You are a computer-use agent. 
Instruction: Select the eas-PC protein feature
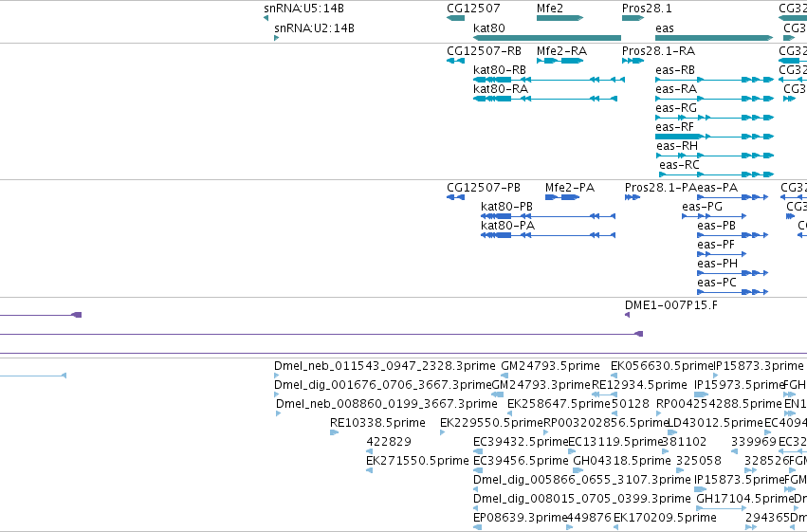tap(732, 292)
